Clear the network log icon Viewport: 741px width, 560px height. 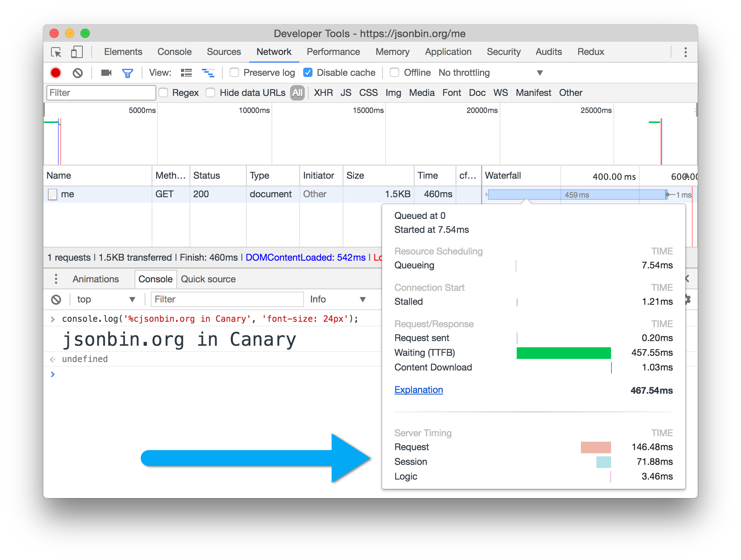[x=78, y=73]
